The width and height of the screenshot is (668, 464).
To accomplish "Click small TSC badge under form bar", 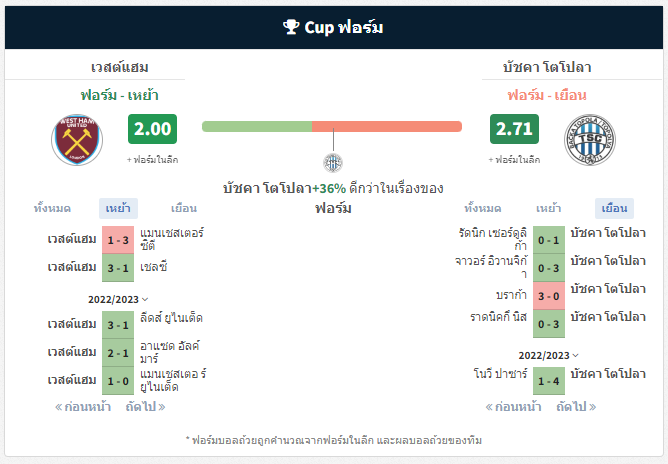I will (x=333, y=163).
